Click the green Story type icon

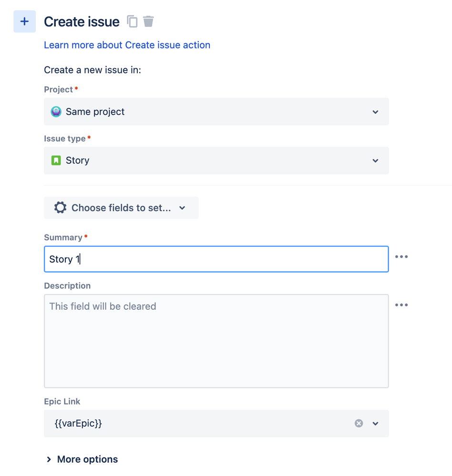[x=56, y=161]
